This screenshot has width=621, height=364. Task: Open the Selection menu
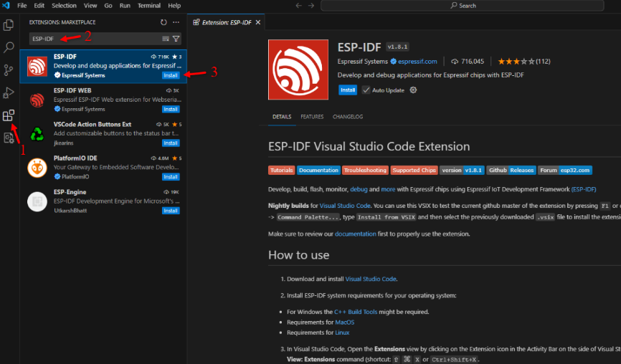(64, 6)
